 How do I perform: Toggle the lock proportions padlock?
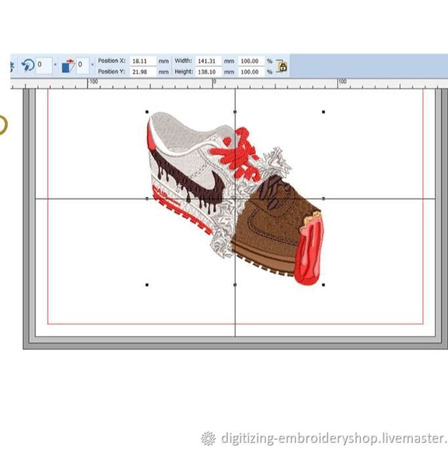pyautogui.click(x=282, y=66)
